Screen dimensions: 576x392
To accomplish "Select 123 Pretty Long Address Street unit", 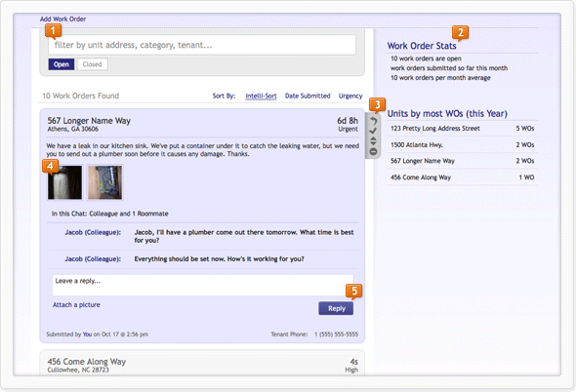I will pyautogui.click(x=462, y=129).
